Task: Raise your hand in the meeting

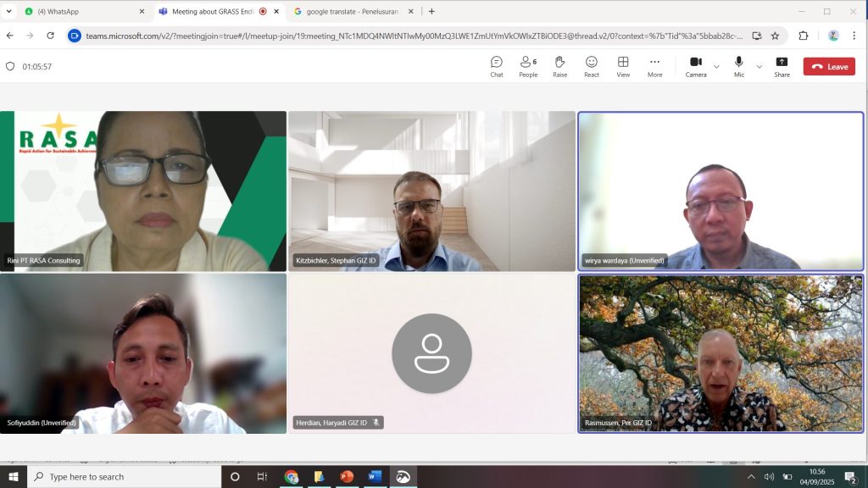Action: click(559, 66)
